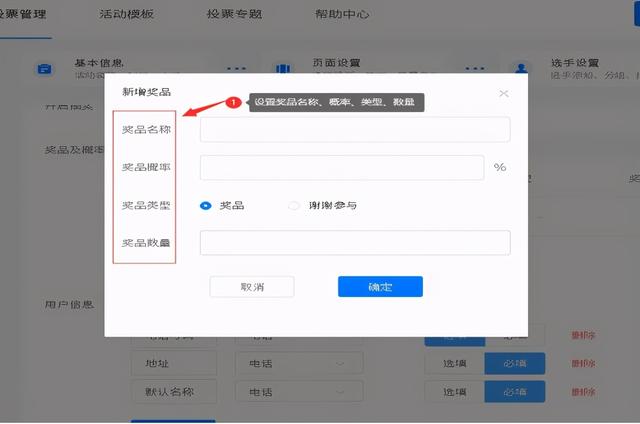Open the 电话 dropdown in 默认名称 row
The height and width of the screenshot is (424, 640).
[x=299, y=392]
